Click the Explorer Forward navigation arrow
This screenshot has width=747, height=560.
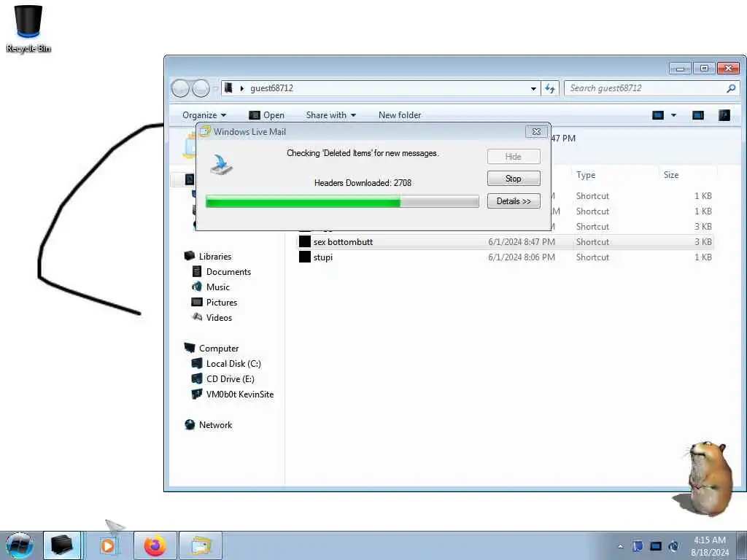pyautogui.click(x=201, y=88)
